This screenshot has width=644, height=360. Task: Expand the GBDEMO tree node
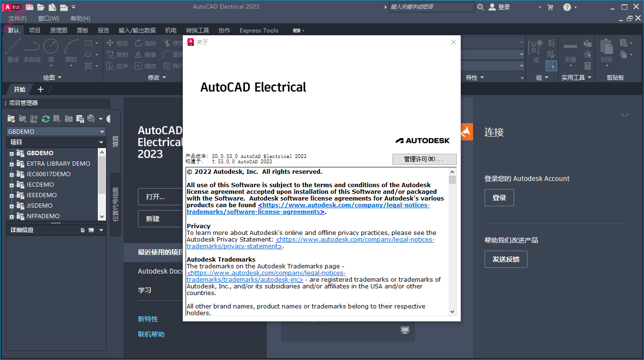(x=11, y=153)
